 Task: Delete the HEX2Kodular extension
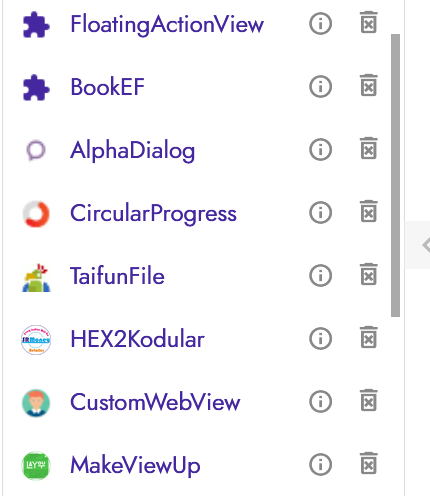coord(369,337)
